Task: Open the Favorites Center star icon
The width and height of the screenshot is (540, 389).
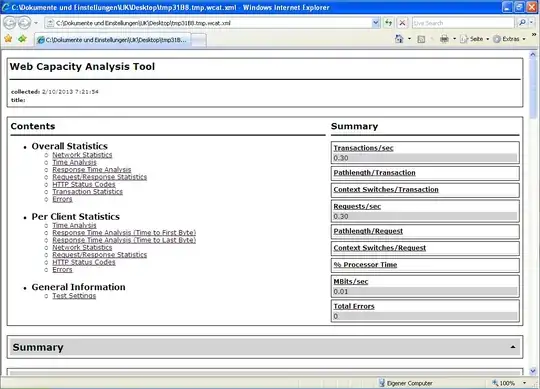Action: click(x=8, y=39)
